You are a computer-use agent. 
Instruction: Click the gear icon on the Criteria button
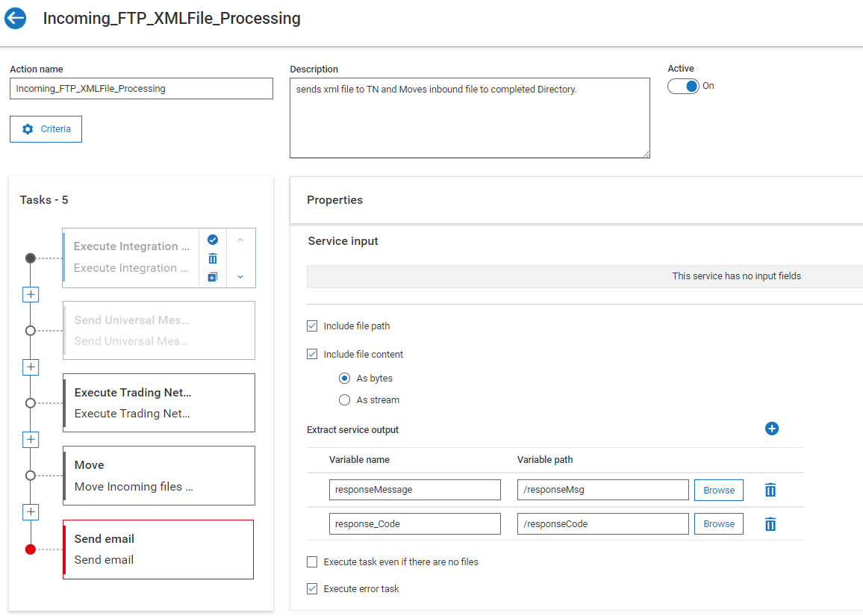pos(28,128)
